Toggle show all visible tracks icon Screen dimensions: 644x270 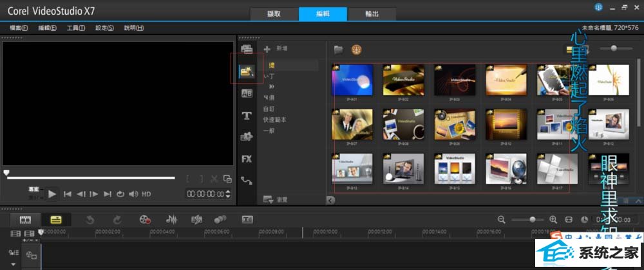point(15,234)
